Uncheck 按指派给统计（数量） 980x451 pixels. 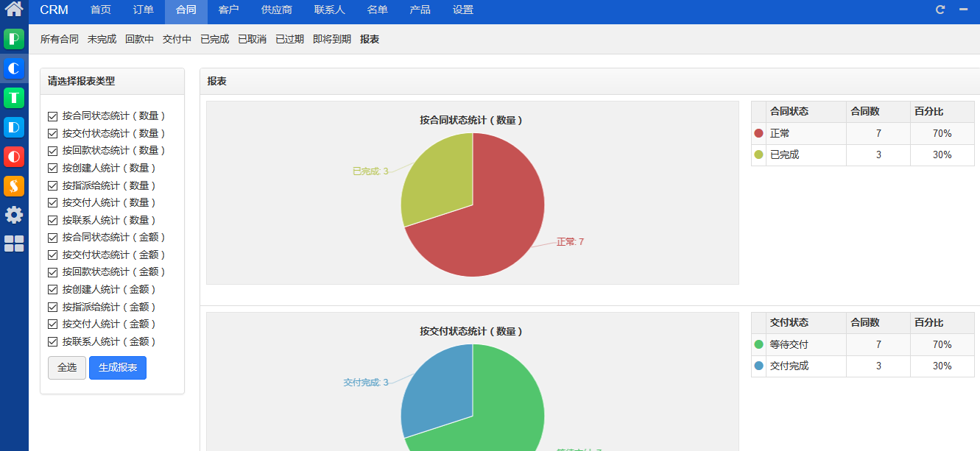(x=52, y=185)
